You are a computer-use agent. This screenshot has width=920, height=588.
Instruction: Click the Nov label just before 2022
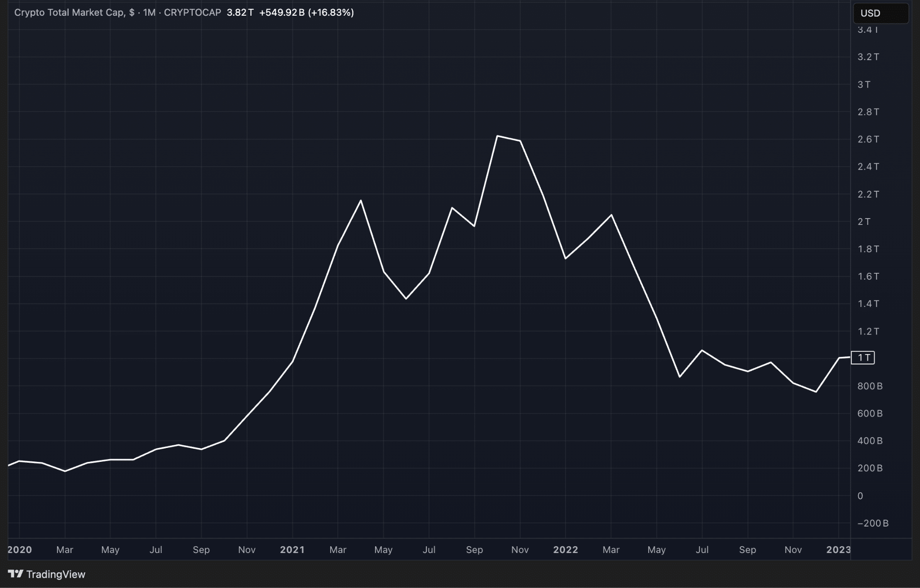pyautogui.click(x=520, y=550)
